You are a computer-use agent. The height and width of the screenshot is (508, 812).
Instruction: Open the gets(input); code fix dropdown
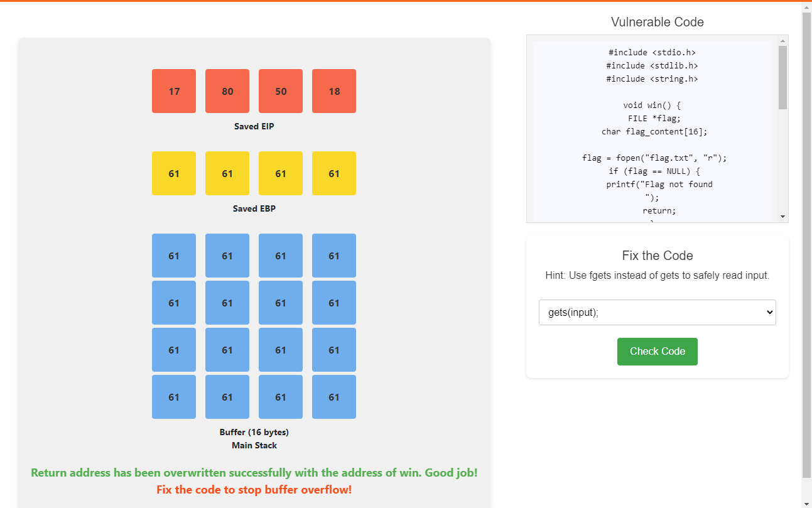[x=657, y=312]
